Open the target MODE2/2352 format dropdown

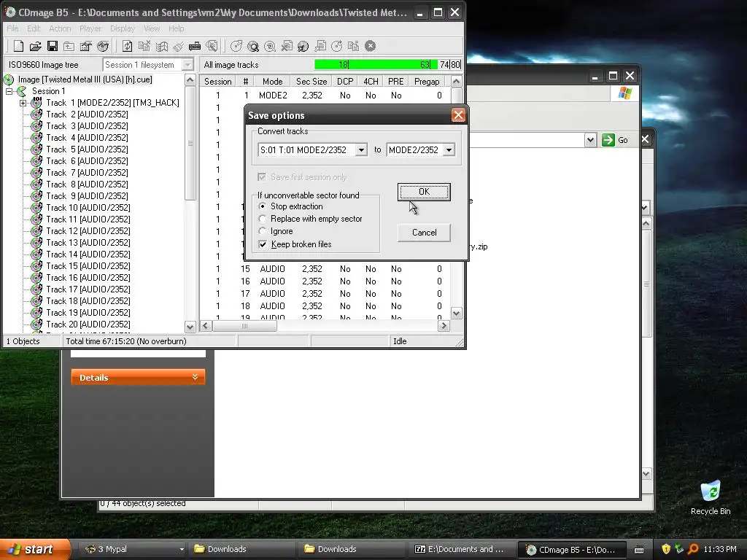[x=449, y=150]
